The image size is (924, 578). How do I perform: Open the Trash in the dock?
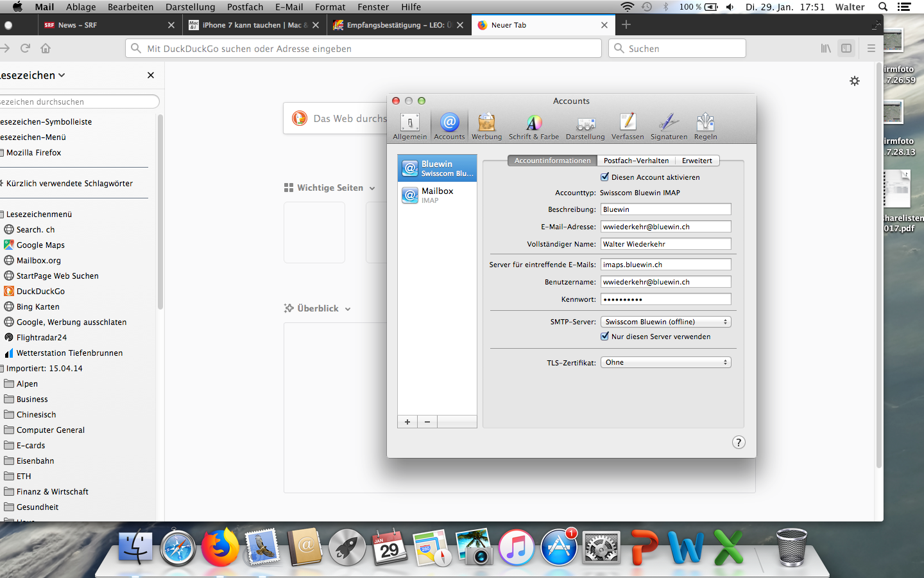791,547
